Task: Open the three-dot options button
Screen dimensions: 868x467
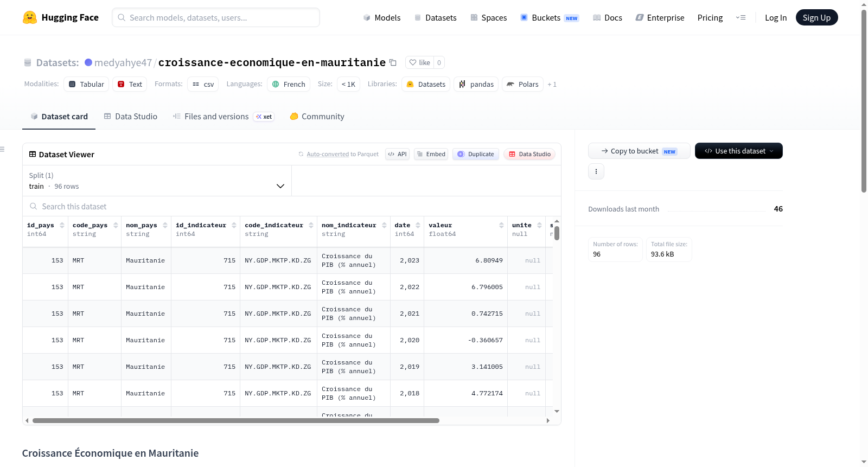Action: [x=596, y=171]
